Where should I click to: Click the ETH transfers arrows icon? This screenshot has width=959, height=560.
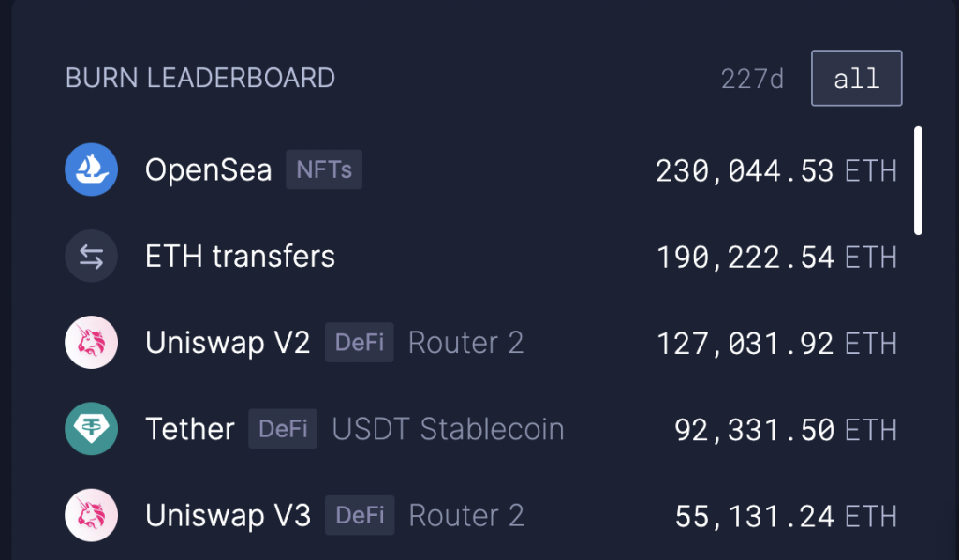click(x=91, y=257)
